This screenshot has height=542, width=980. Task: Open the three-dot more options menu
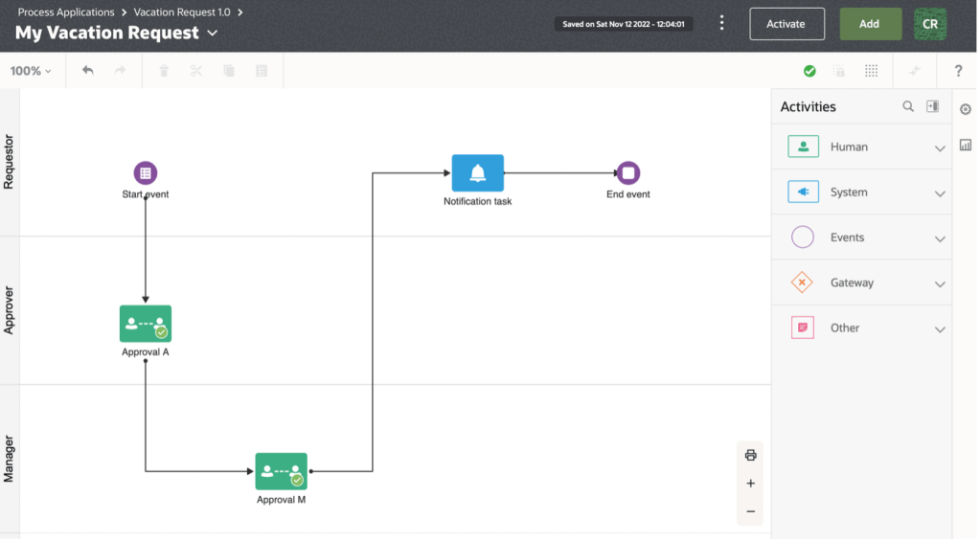722,24
